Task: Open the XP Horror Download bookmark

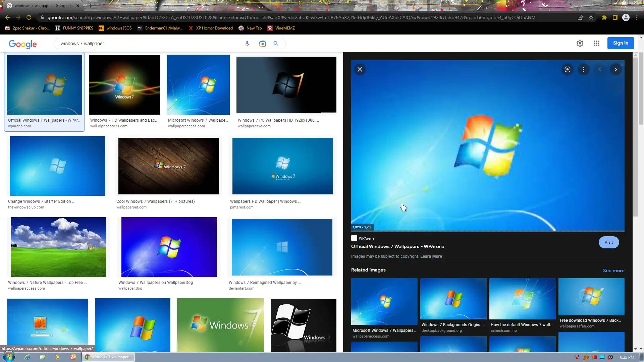Action: [211, 28]
